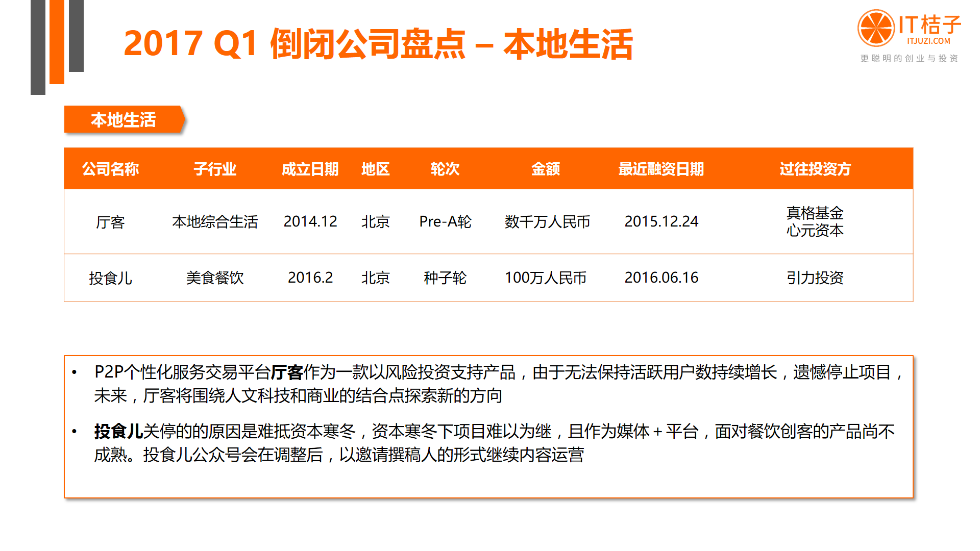Click the bold 厅客 in first bullet
The height and width of the screenshot is (551, 980).
tap(287, 372)
